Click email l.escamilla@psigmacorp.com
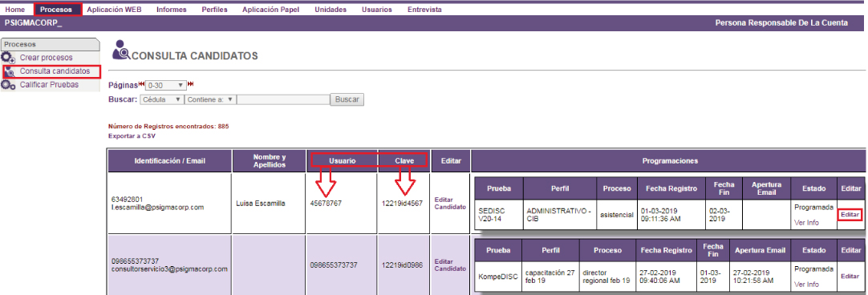Image resolution: width=868 pixels, height=295 pixels. [x=157, y=208]
